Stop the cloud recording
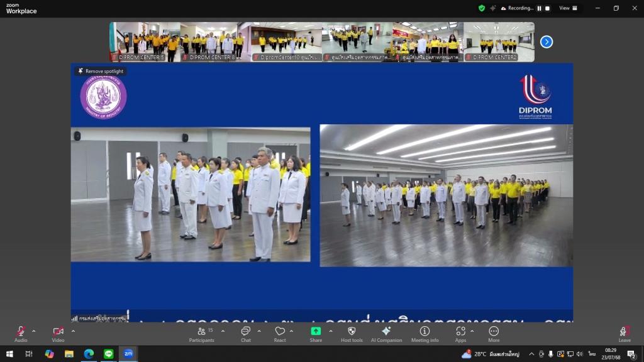This screenshot has width=644, height=362. coord(547,8)
